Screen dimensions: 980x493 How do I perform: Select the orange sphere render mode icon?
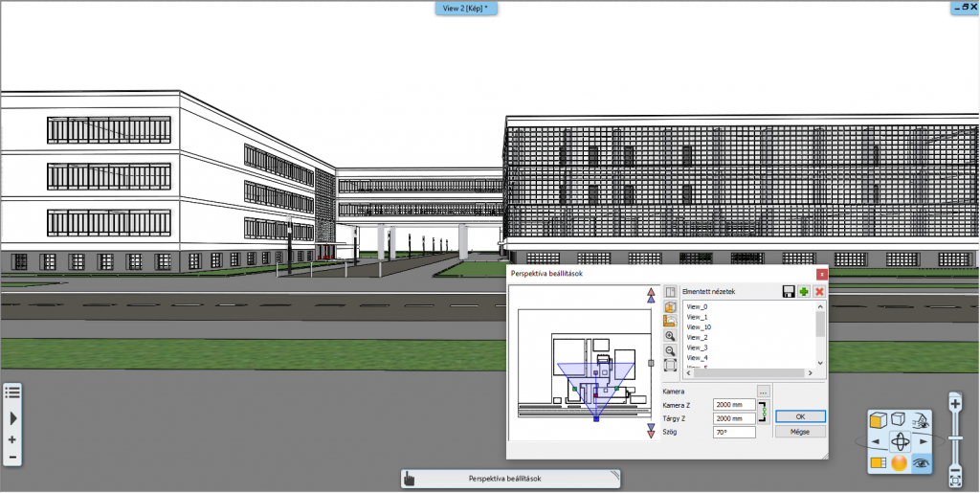[x=900, y=462]
